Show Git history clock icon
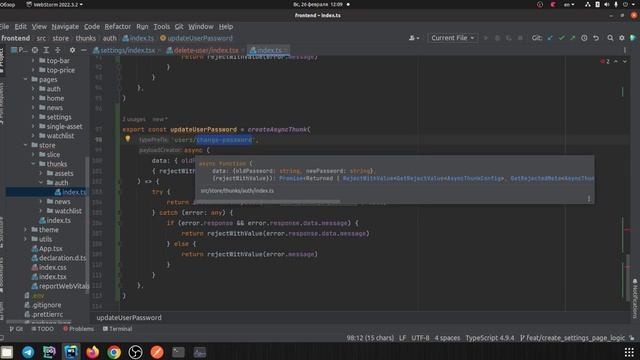The height and width of the screenshot is (360, 640). pos(584,38)
